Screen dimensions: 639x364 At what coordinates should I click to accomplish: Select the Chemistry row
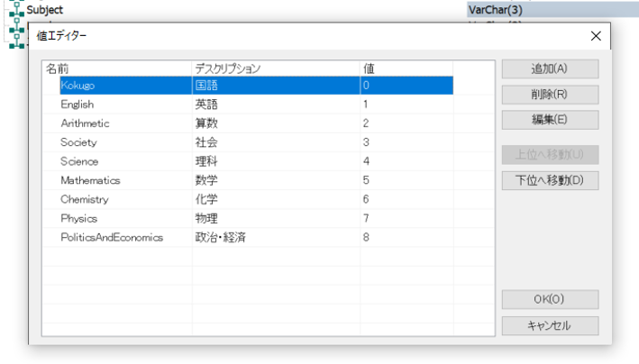point(85,199)
